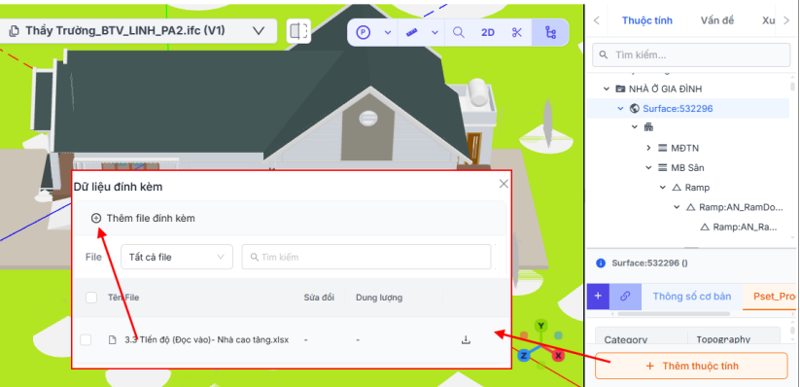The image size is (800, 387).
Task: Select the MĐTN tree item
Action: (685, 148)
